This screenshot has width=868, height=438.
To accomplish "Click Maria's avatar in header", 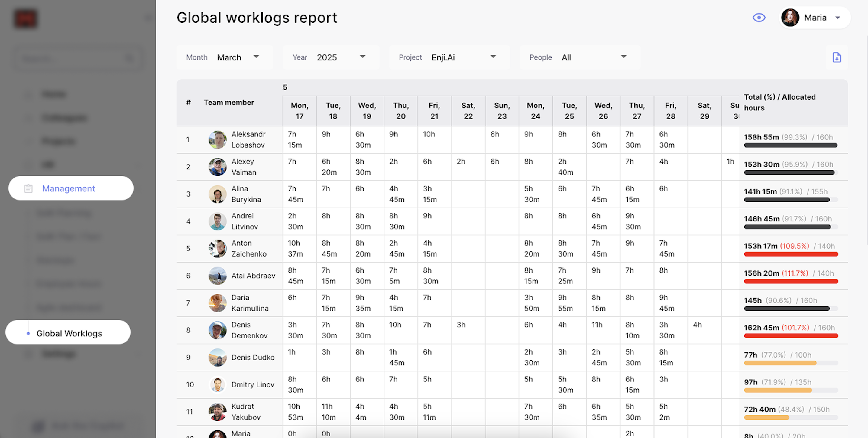I will pos(790,18).
